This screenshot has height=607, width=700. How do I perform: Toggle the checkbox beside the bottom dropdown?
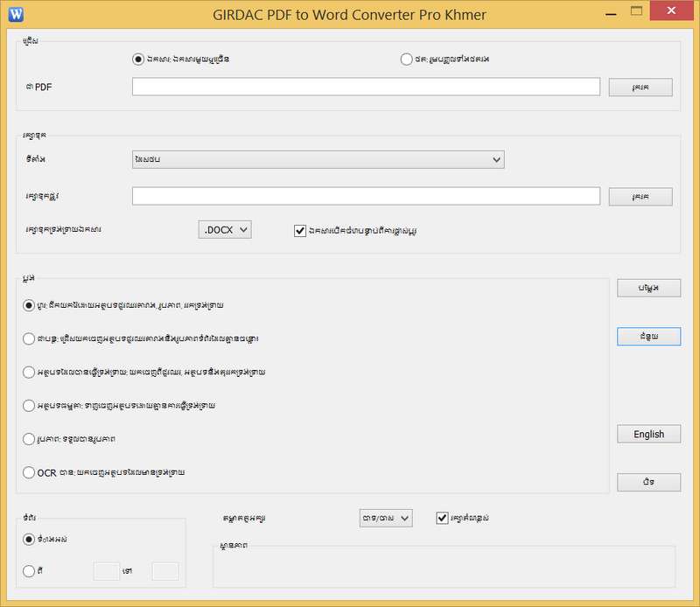[x=442, y=518]
